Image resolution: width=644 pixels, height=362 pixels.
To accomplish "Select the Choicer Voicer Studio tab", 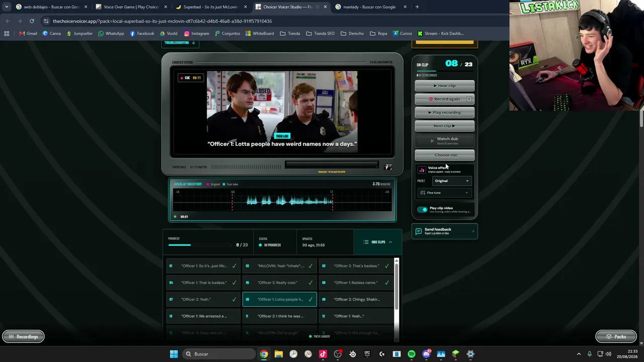I will tap(291, 7).
